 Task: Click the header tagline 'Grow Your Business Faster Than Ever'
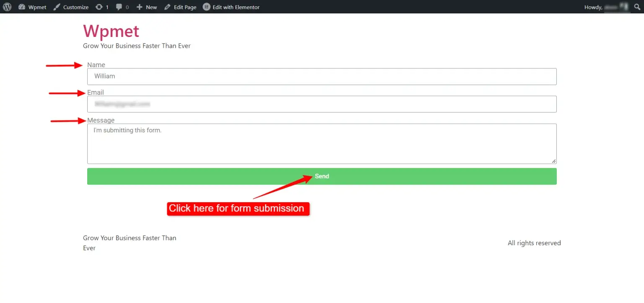point(137,46)
